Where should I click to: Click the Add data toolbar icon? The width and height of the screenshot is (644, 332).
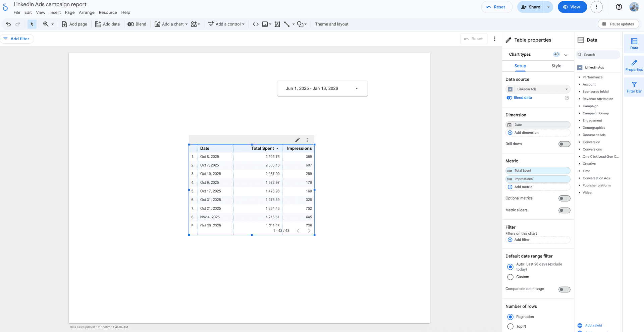107,24
